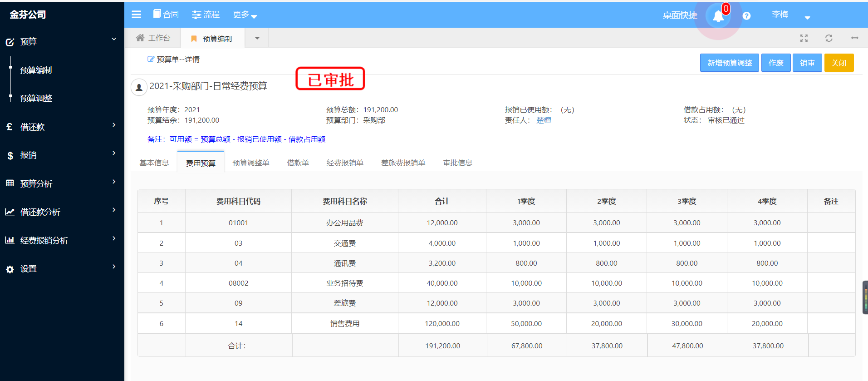The image size is (868, 381).
Task: Click the yellow 关闭 button
Action: click(839, 63)
